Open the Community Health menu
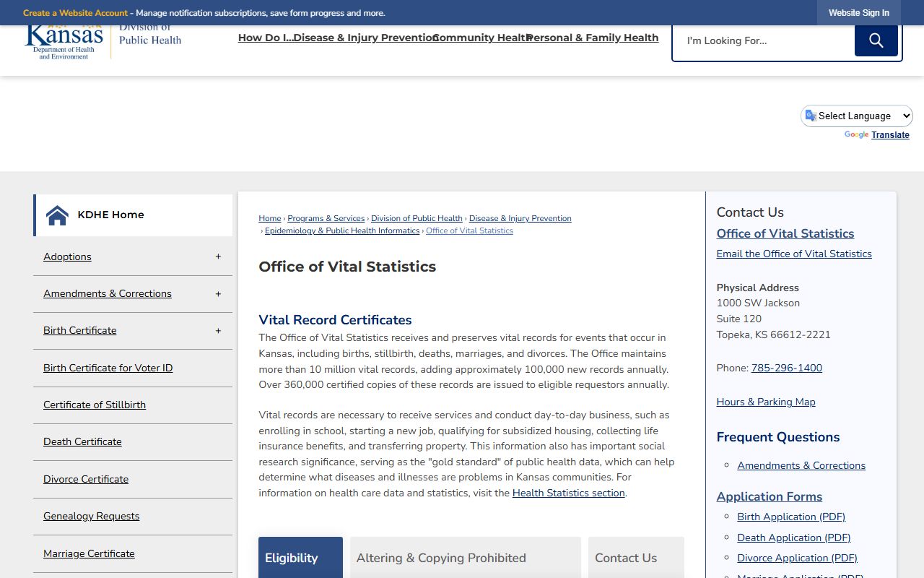 482,38
